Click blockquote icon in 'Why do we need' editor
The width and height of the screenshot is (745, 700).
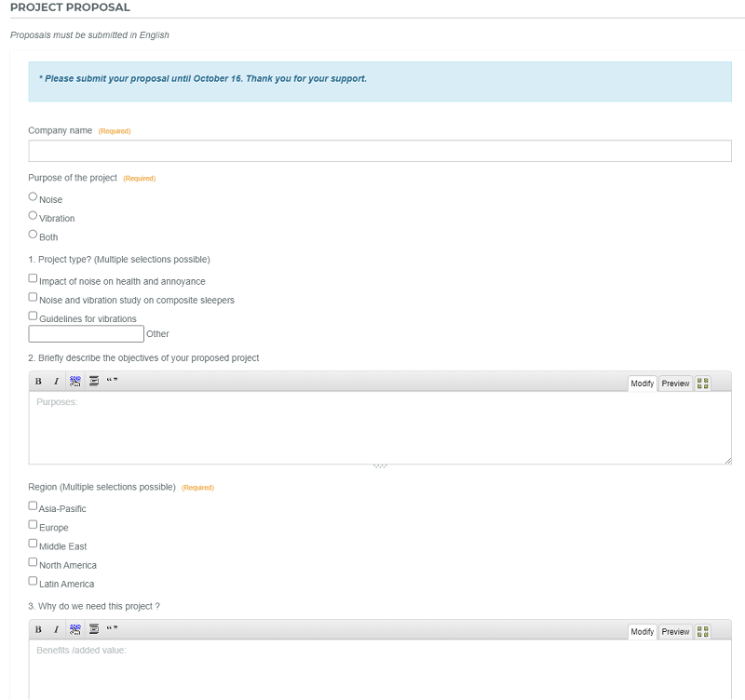(112, 630)
